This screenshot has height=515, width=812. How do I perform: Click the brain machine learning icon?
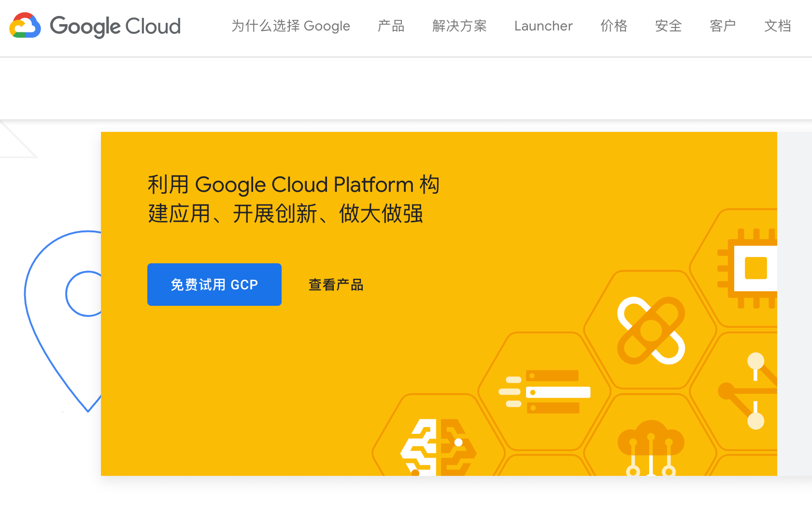438,447
